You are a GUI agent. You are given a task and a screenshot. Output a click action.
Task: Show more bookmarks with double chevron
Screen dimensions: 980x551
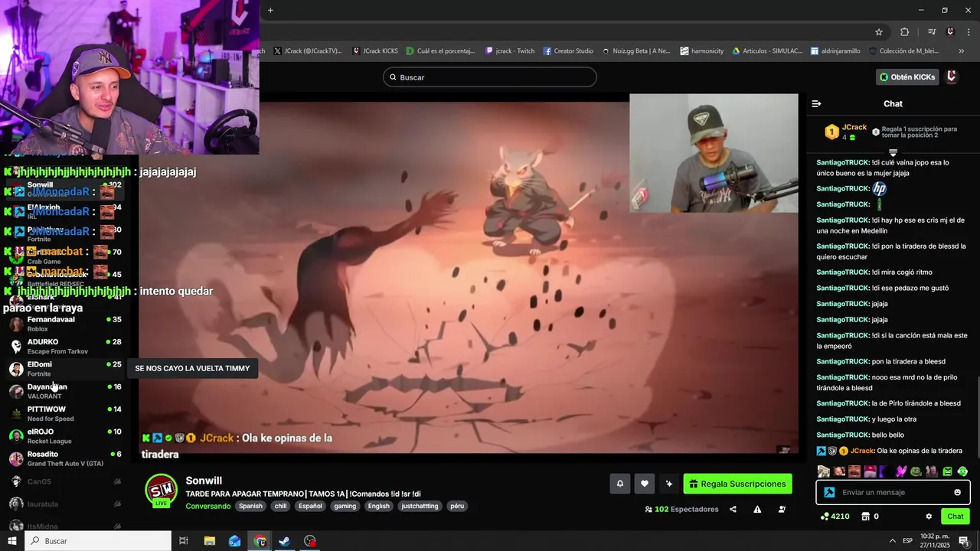(x=961, y=51)
